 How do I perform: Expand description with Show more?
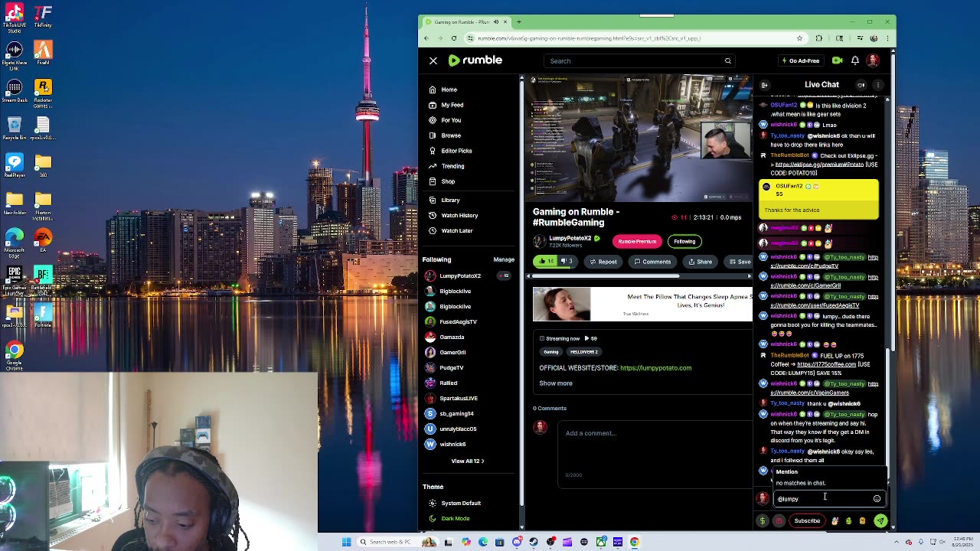point(556,383)
